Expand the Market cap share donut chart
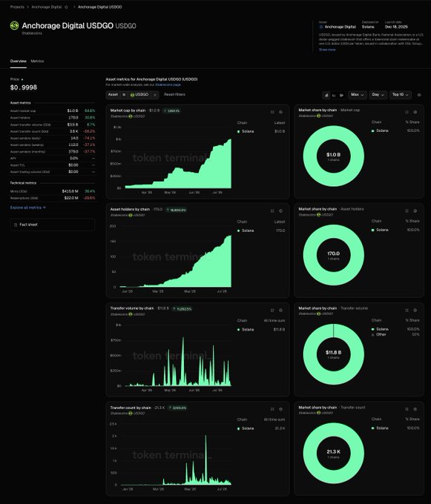Image resolution: width=431 pixels, height=504 pixels. click(x=407, y=112)
